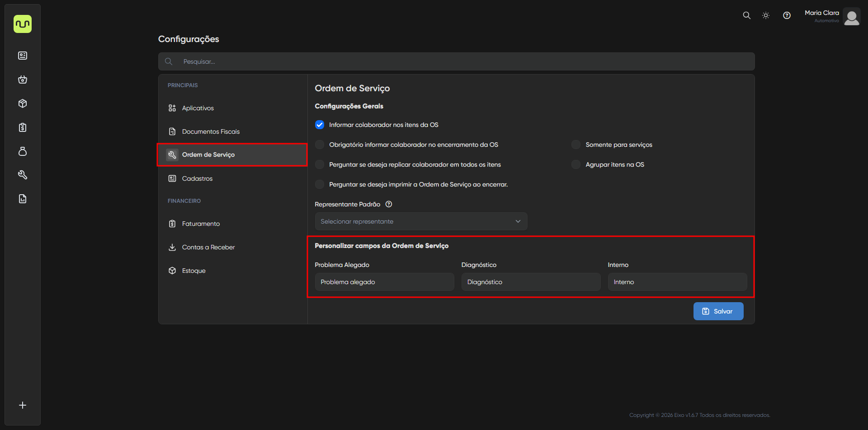
Task: Click the Representante Padrão help tooltip icon
Action: tap(389, 204)
